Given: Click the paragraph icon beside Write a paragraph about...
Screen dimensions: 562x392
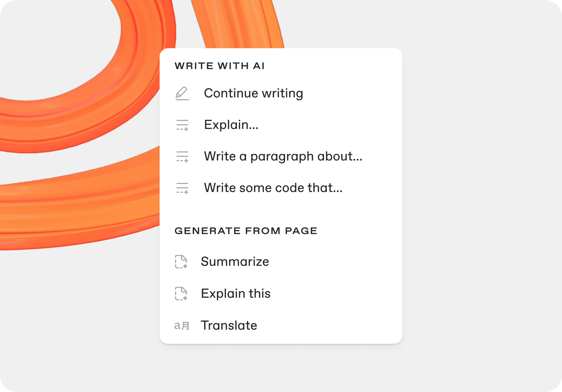Looking at the screenshot, I should [x=182, y=156].
